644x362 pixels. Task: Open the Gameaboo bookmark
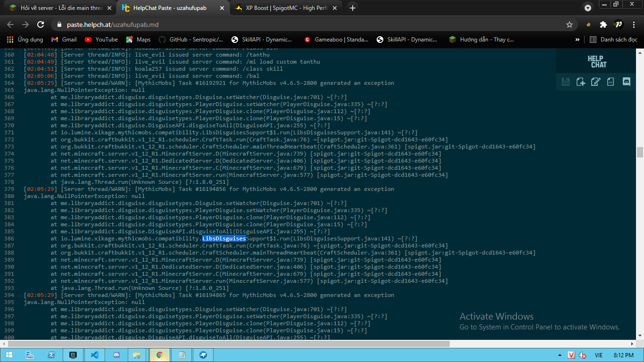tap(337, 40)
